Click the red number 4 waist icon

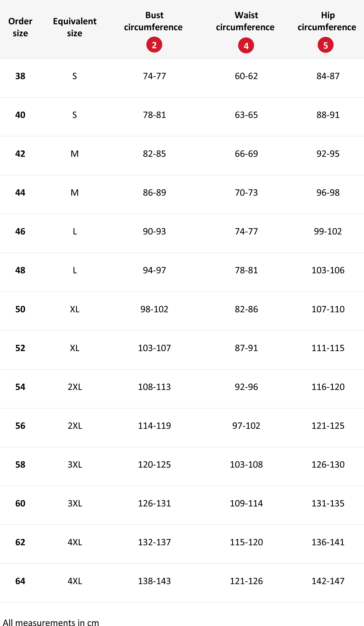(x=246, y=45)
